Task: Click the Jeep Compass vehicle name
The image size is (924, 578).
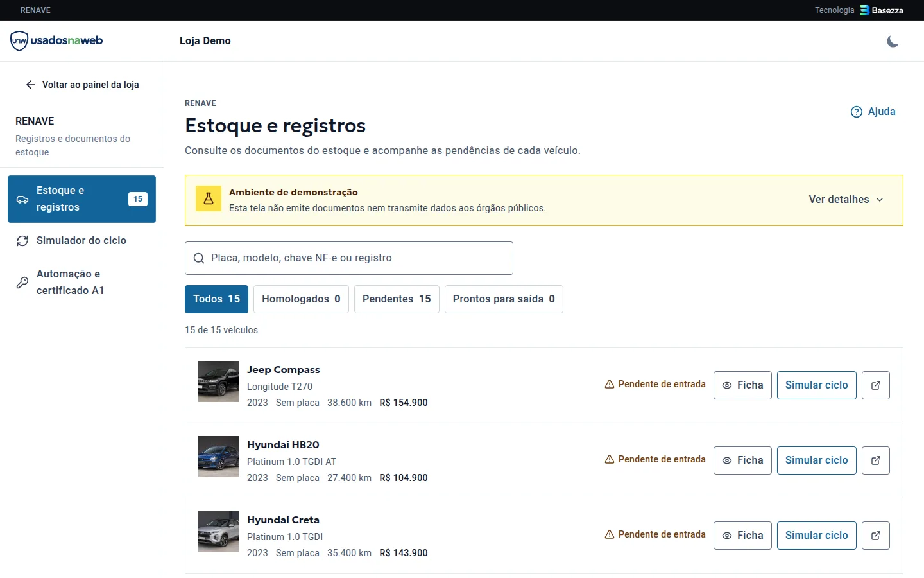Action: (x=284, y=370)
